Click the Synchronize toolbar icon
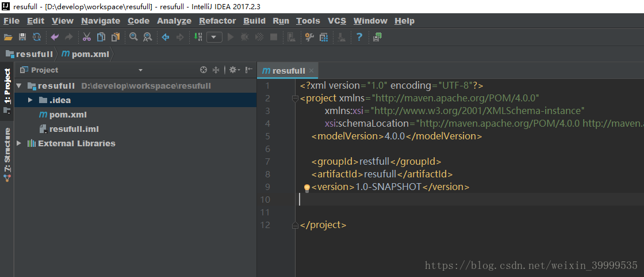The height and width of the screenshot is (277, 644). tap(37, 37)
